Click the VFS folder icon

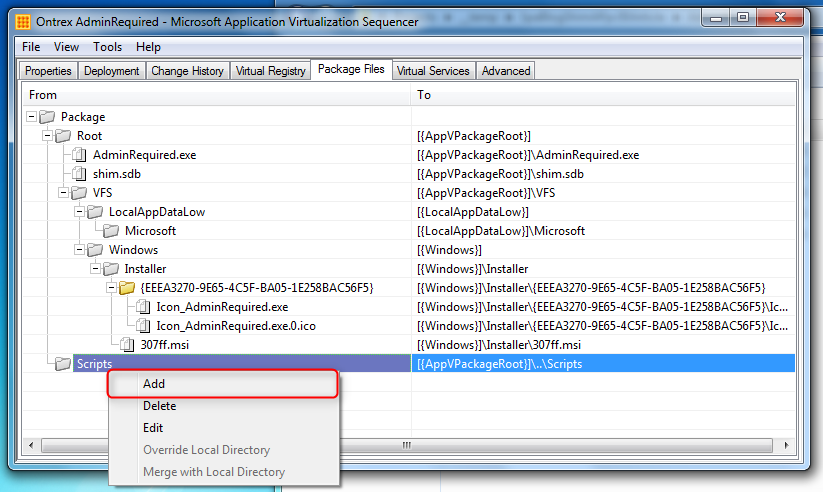(x=79, y=193)
